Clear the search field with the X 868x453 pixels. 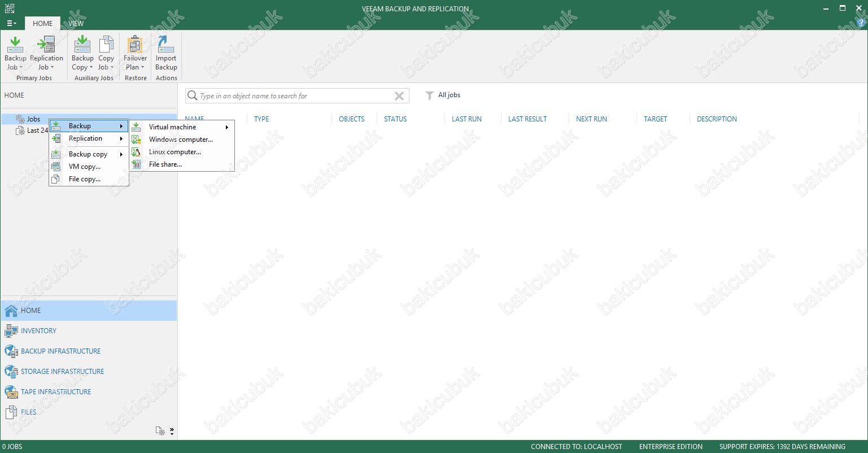click(x=399, y=96)
